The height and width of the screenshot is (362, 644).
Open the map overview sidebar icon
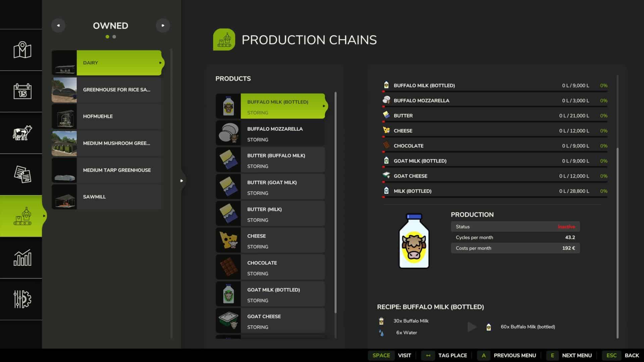tap(22, 50)
